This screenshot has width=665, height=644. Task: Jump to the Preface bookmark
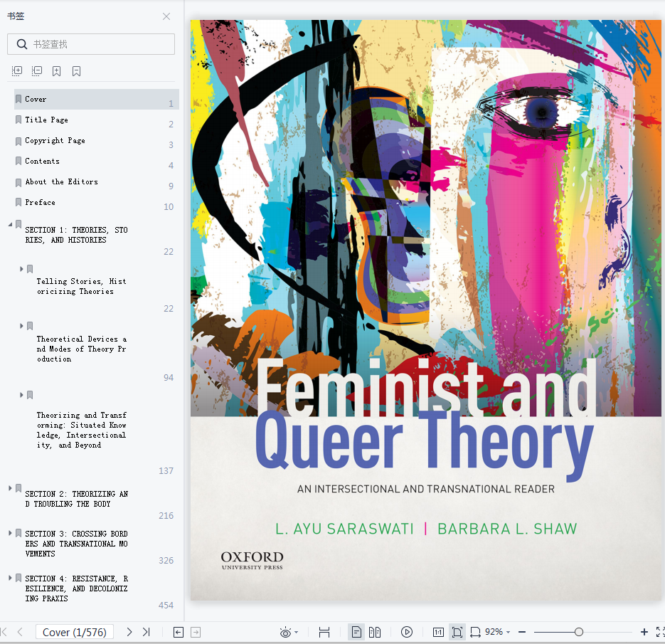click(x=41, y=202)
